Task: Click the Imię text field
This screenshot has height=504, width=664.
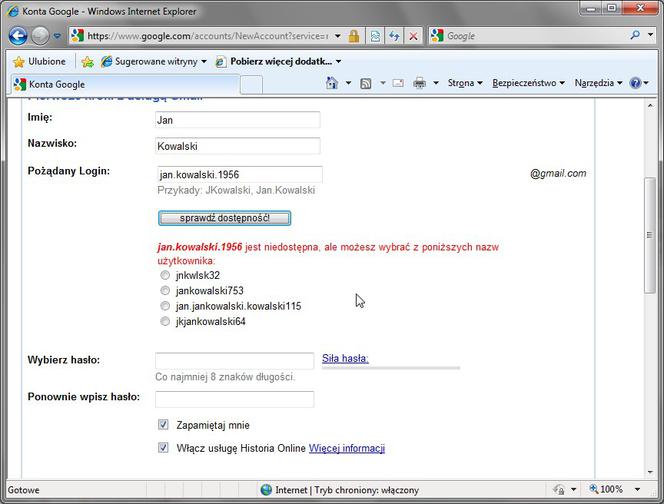Action: pos(238,120)
